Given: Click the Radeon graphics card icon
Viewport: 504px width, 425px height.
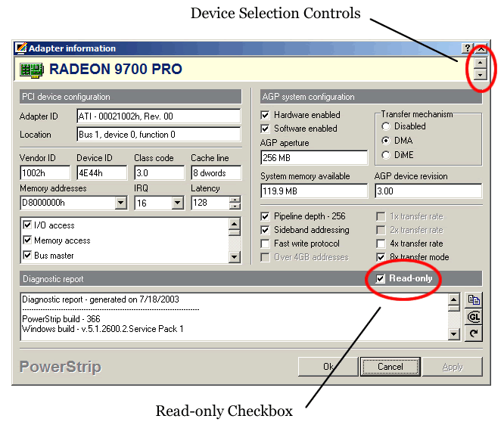Looking at the screenshot, I should pyautogui.click(x=32, y=70).
